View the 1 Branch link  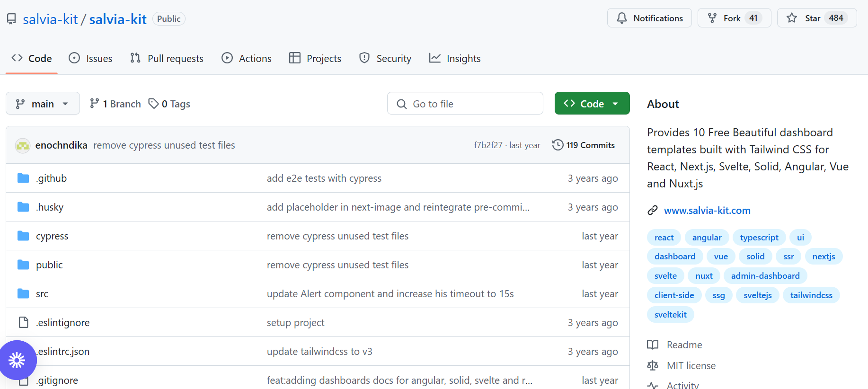[115, 104]
